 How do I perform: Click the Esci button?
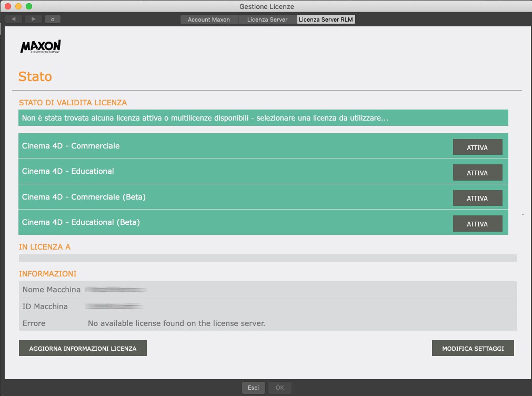pyautogui.click(x=253, y=388)
